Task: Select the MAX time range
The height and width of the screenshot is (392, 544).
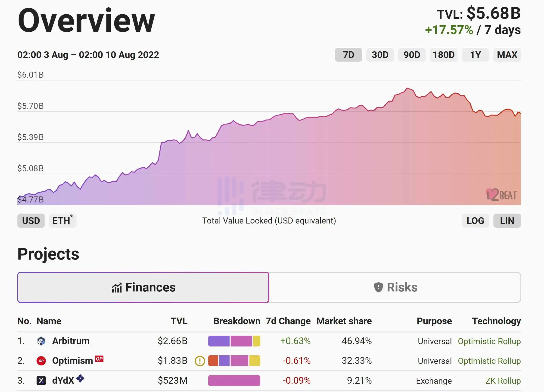Action: coord(507,55)
